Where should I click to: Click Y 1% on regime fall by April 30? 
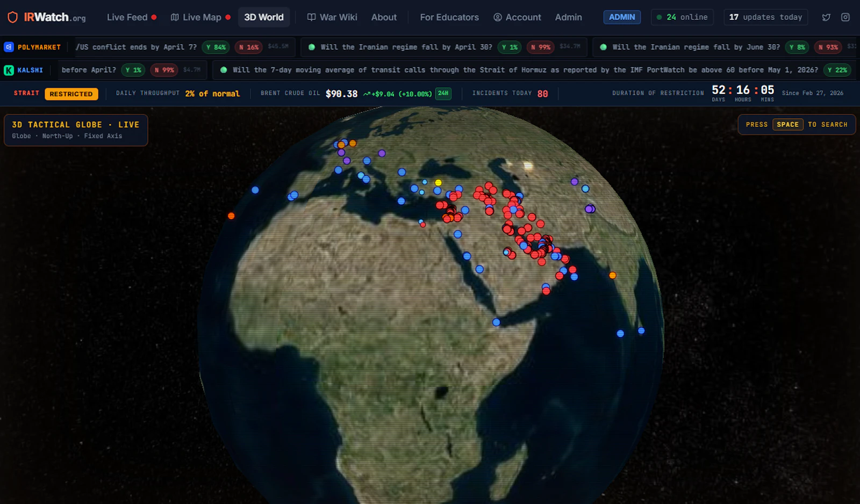tap(510, 47)
